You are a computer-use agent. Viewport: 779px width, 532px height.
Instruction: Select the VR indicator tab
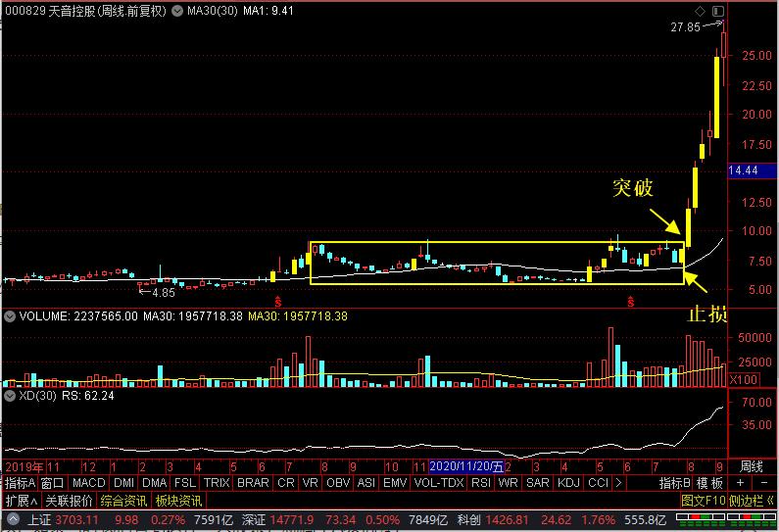click(310, 482)
